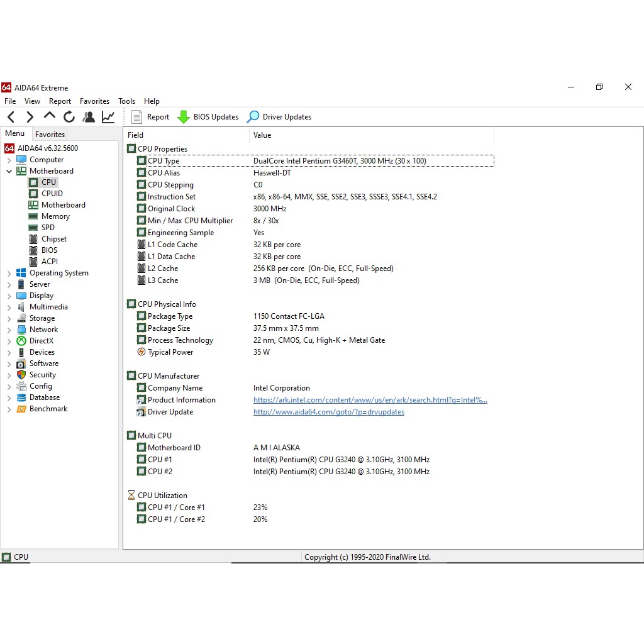The width and height of the screenshot is (644, 644).
Task: Expand the Config tree node
Action: point(9,387)
